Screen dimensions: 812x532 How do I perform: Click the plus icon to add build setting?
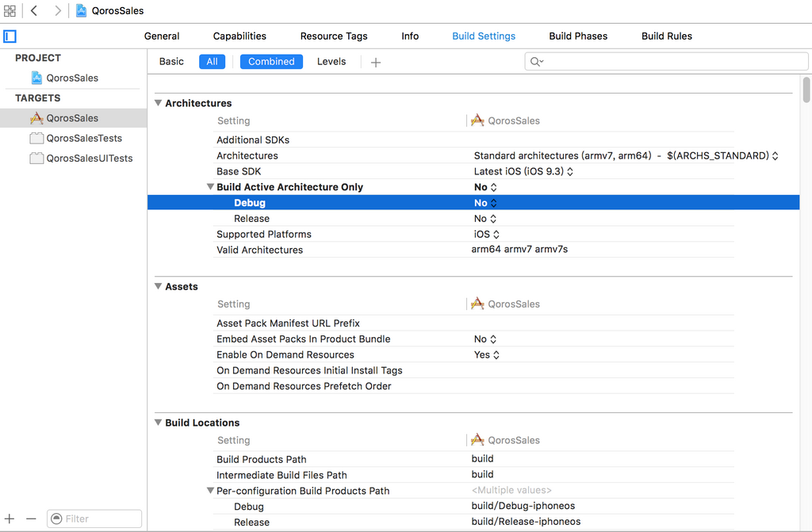point(376,62)
